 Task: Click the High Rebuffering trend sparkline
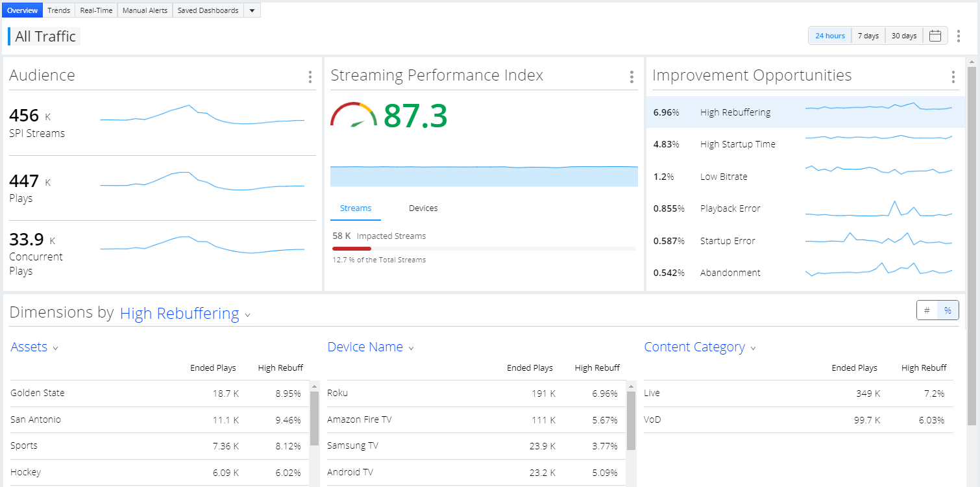coord(879,107)
